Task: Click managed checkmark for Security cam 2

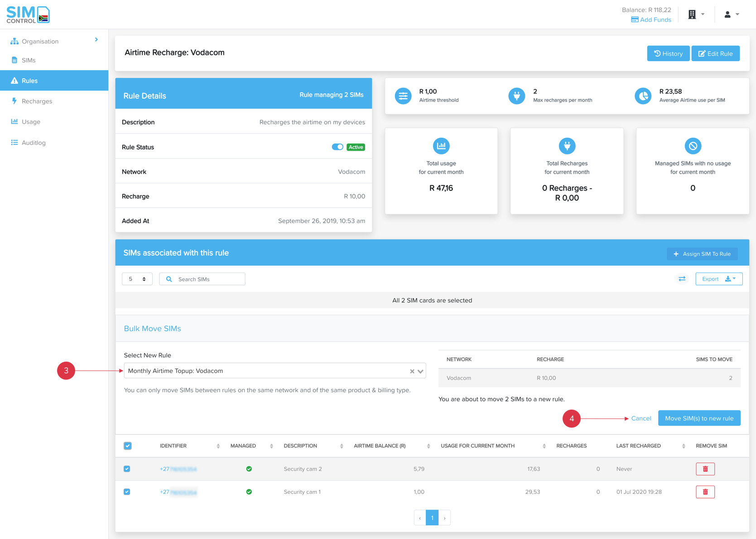Action: click(x=249, y=469)
